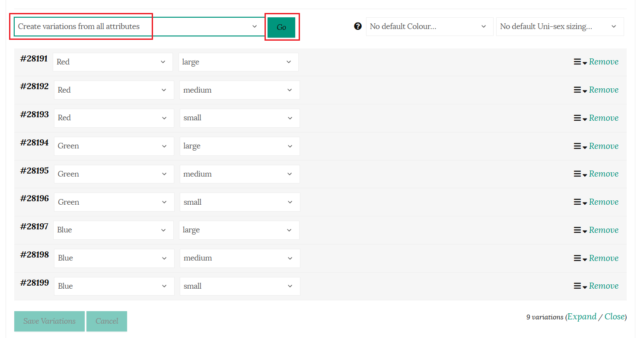Open the Create variations from all attributes dropdown
The image size is (644, 338).
[x=139, y=26]
